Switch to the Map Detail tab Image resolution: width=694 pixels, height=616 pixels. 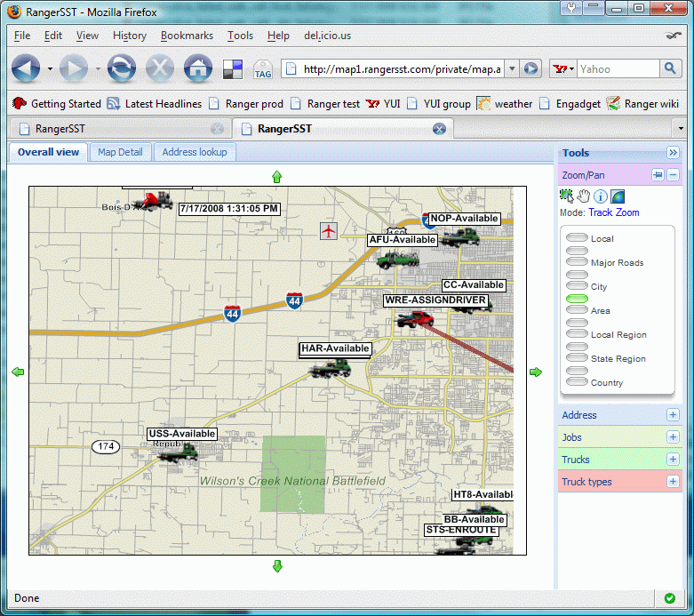(120, 152)
